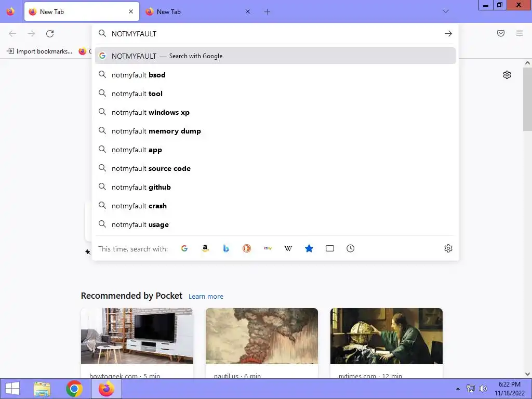Click scrollbar down arrow

click(x=527, y=374)
